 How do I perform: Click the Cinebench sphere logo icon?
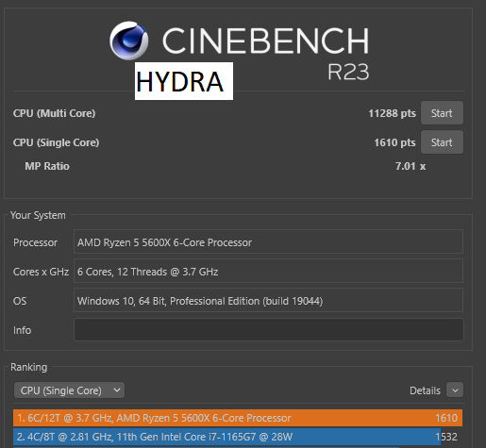tap(129, 41)
